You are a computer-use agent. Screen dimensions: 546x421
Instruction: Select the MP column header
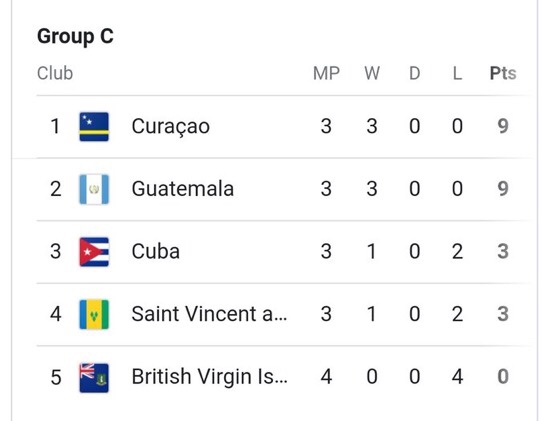coord(326,73)
